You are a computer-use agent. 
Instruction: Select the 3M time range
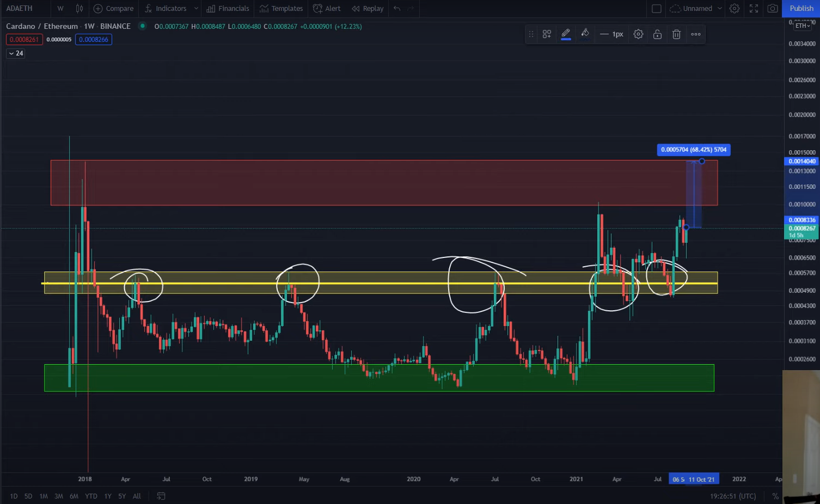pyautogui.click(x=59, y=496)
